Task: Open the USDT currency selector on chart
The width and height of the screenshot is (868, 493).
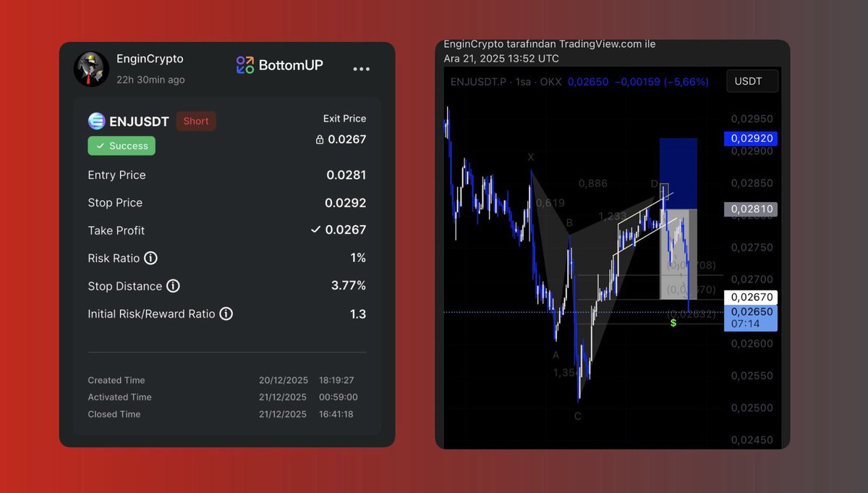Action: [752, 81]
